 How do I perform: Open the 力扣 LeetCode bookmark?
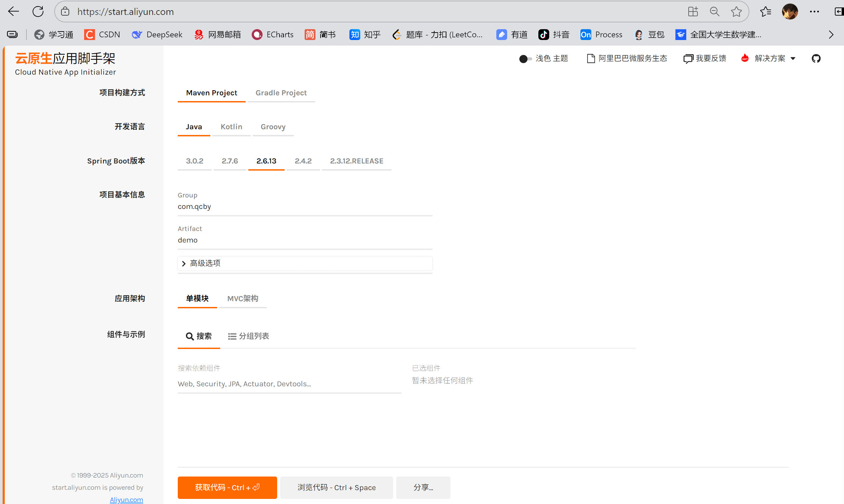(x=438, y=35)
